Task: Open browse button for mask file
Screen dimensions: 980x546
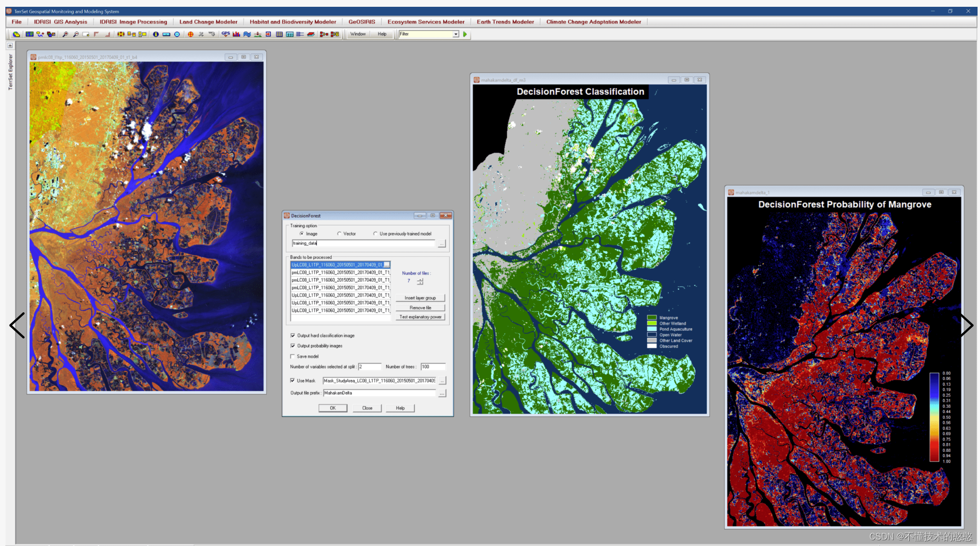Action: [442, 381]
